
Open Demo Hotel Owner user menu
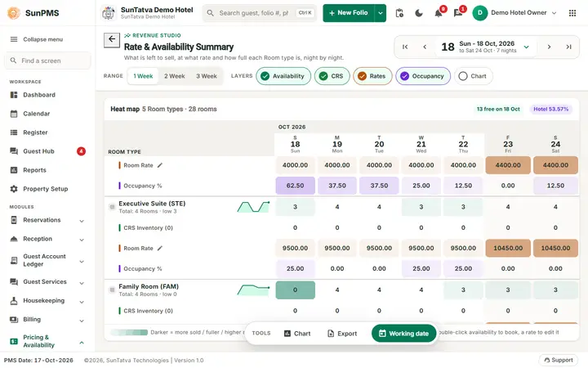(514, 13)
